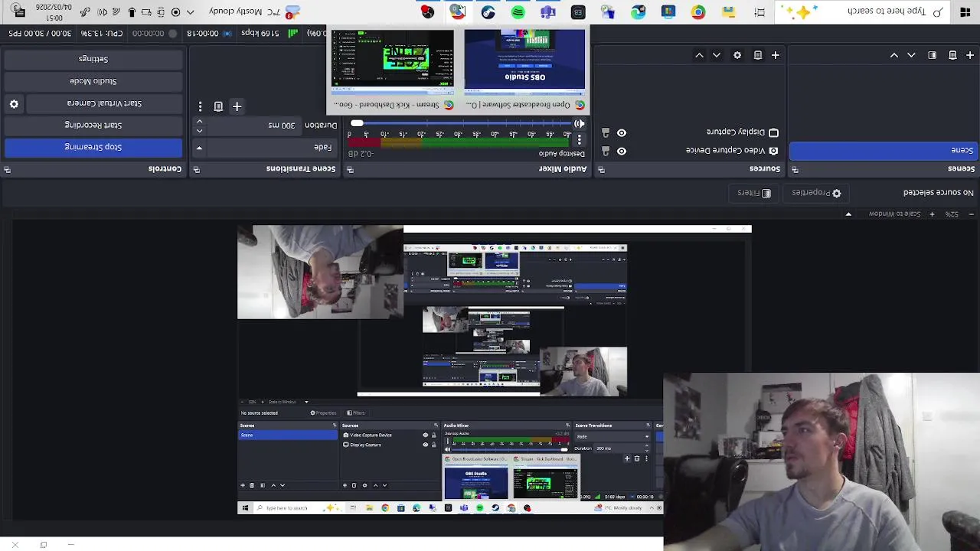Viewport: 980px width, 551px height.
Task: Open File Explorer from taskbar
Action: pyautogui.click(x=728, y=11)
